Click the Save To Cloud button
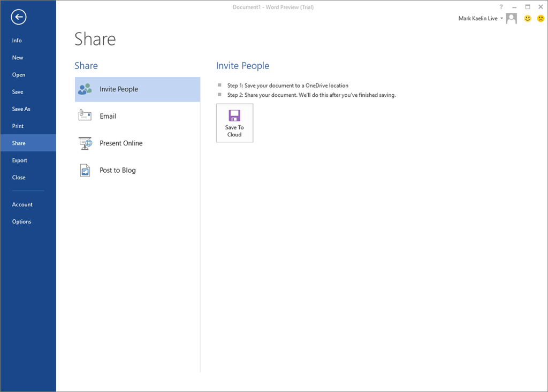Viewport: 548px width, 392px height. pyautogui.click(x=234, y=123)
